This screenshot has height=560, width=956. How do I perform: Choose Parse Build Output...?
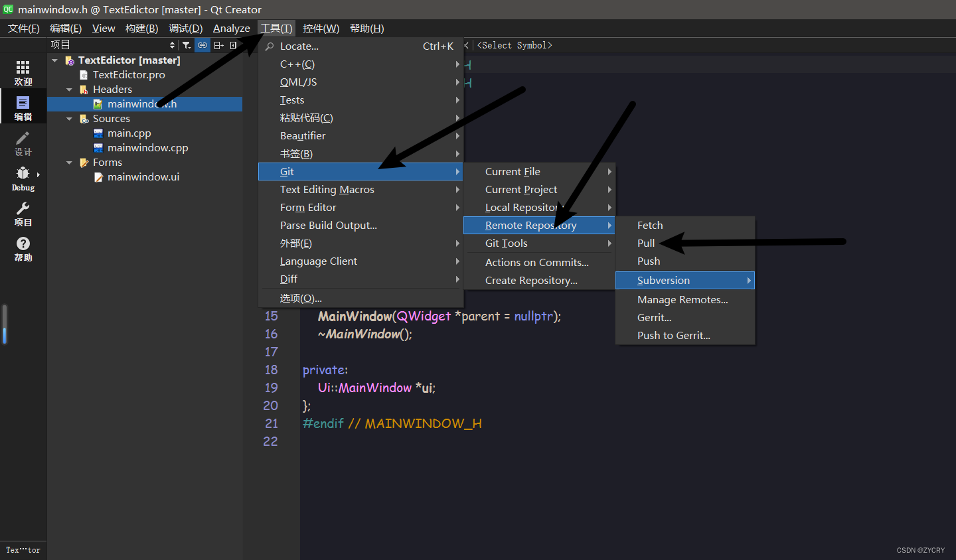(360, 226)
